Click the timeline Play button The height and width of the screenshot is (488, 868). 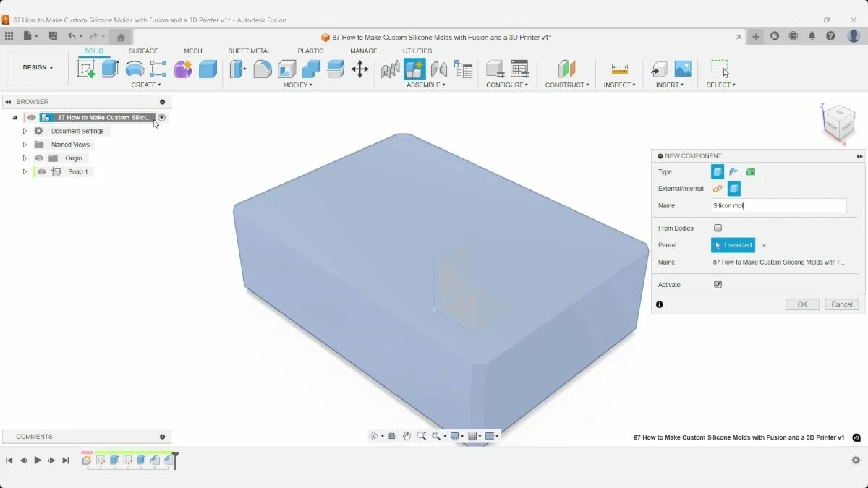tap(38, 461)
